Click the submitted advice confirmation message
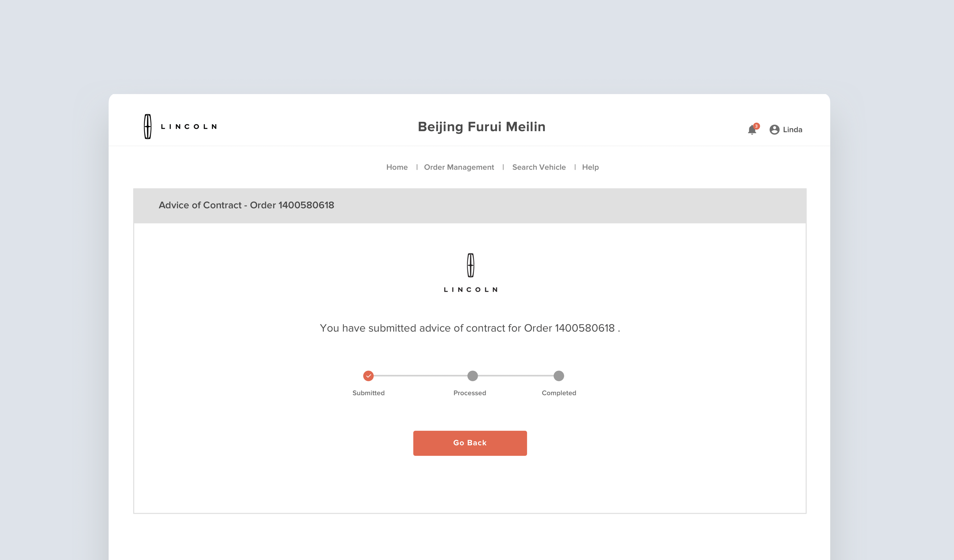Screen dimensions: 954x560 (x=470, y=328)
